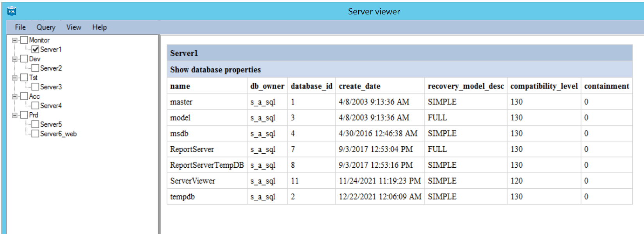
Task: Collapse the Prd tree node
Action: (15, 115)
